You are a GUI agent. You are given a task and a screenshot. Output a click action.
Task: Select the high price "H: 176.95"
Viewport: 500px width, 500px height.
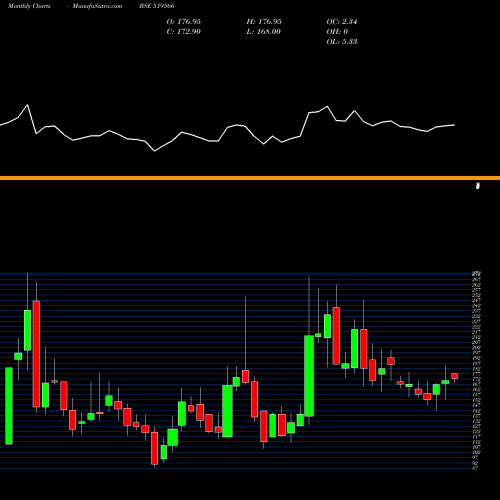(264, 22)
